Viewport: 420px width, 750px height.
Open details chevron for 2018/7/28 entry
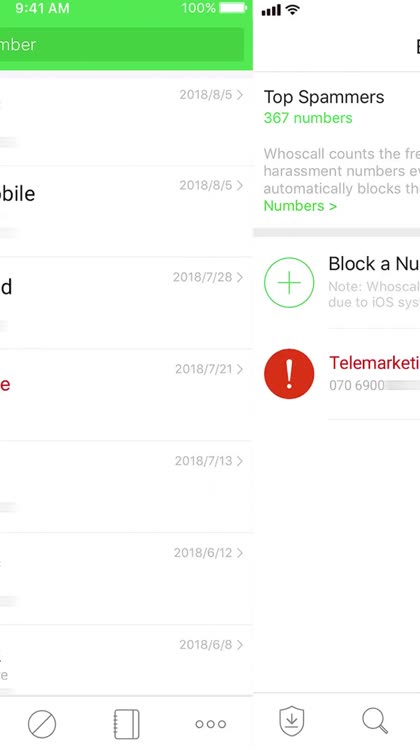pos(240,277)
